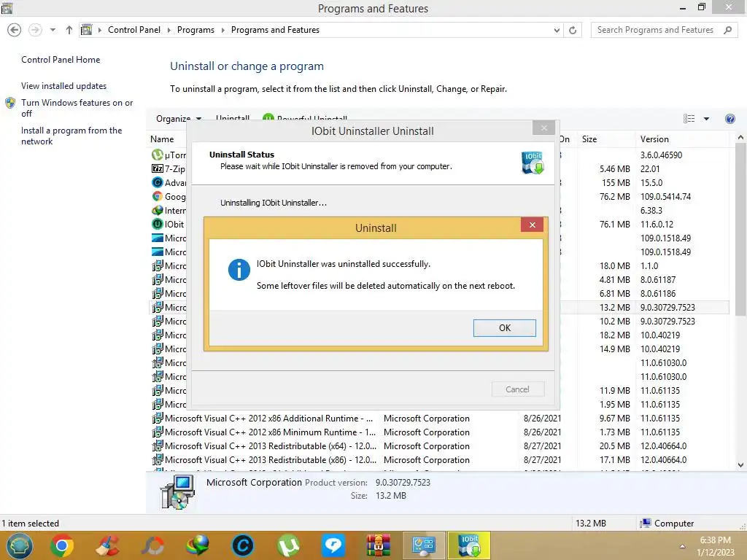Screen dimensions: 747x560
Task: Open the Organize menu
Action: 178,119
